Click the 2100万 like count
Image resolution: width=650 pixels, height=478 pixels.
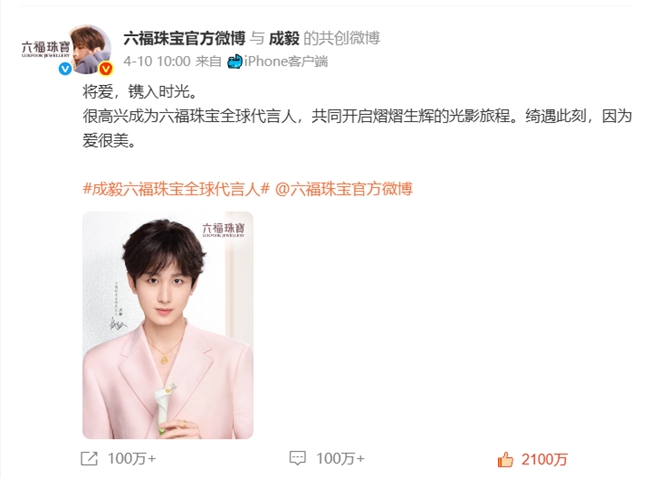tap(544, 459)
